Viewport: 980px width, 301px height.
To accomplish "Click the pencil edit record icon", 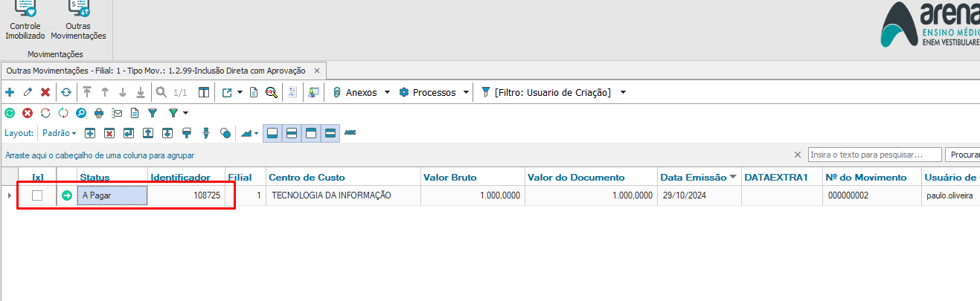I will [28, 92].
